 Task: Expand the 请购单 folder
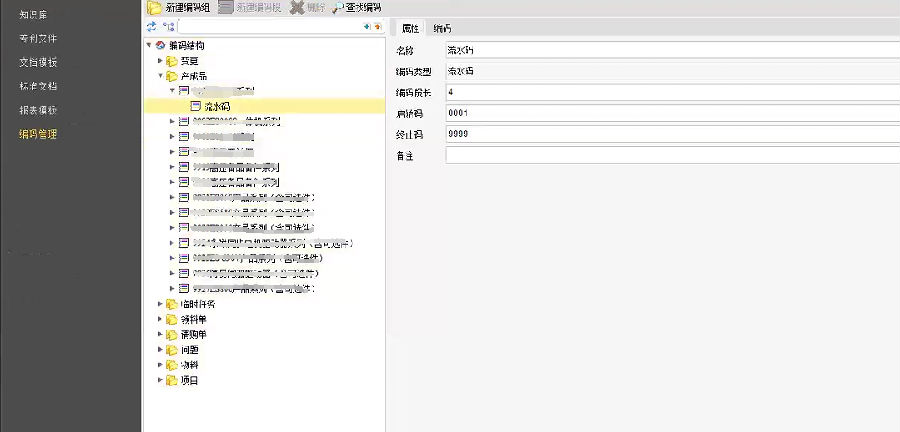tap(160, 334)
